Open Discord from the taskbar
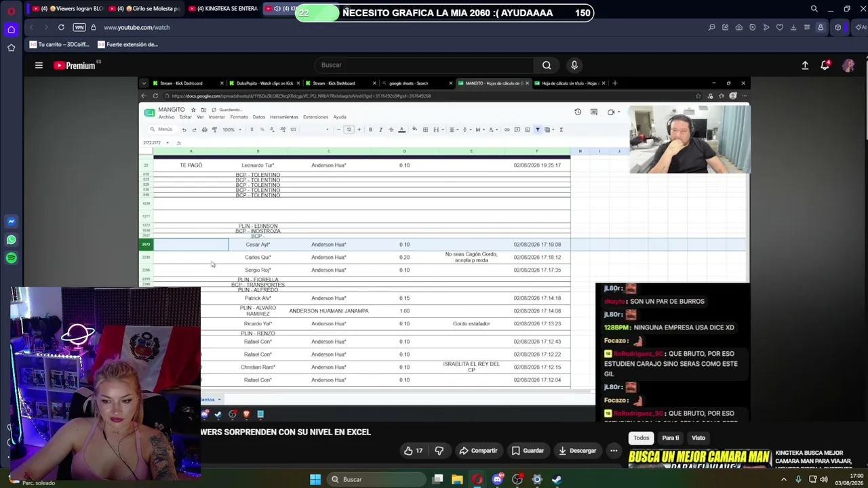 click(498, 479)
